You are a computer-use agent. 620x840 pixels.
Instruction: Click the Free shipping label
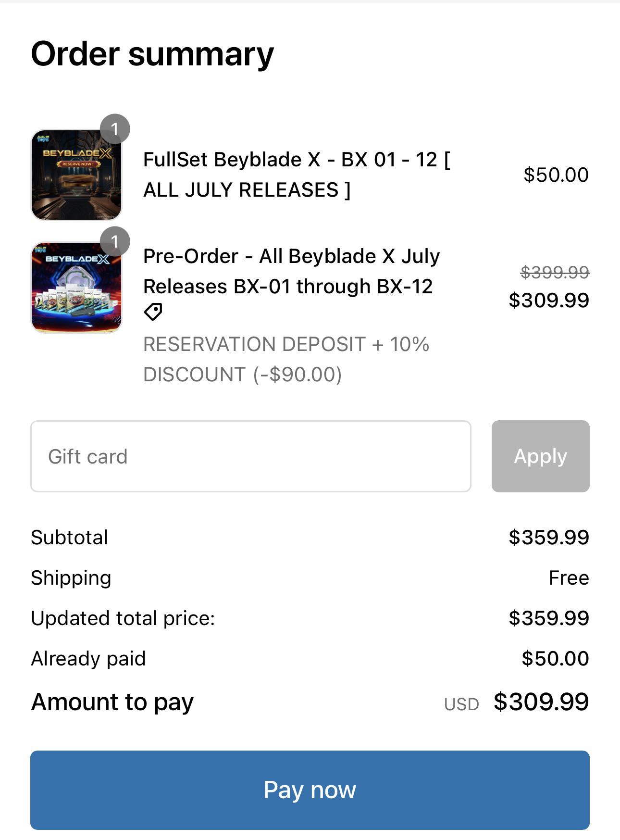(x=570, y=577)
